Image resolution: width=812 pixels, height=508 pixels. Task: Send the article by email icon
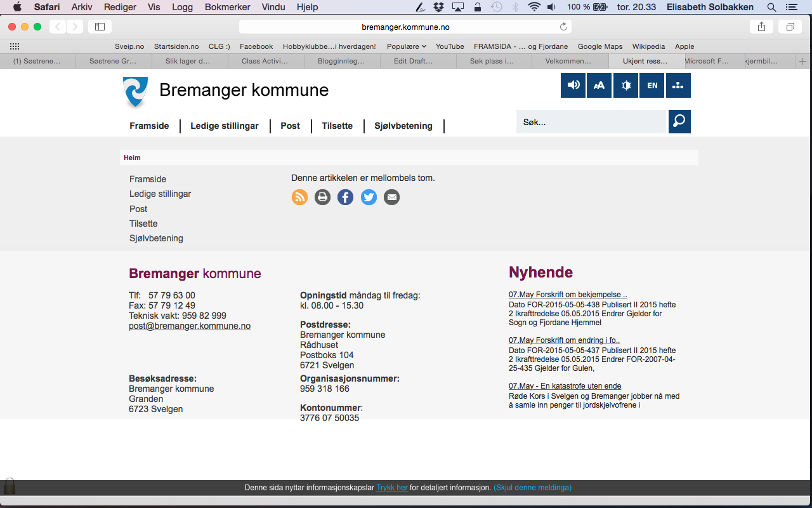[391, 197]
